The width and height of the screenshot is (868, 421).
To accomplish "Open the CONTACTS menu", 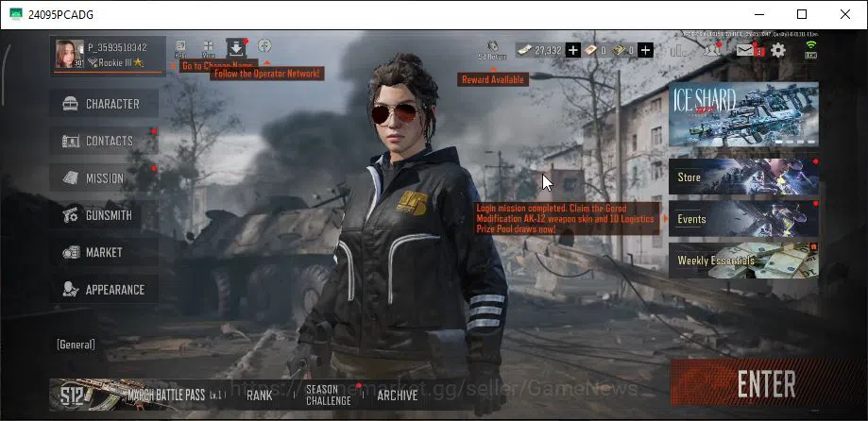I will pyautogui.click(x=104, y=141).
